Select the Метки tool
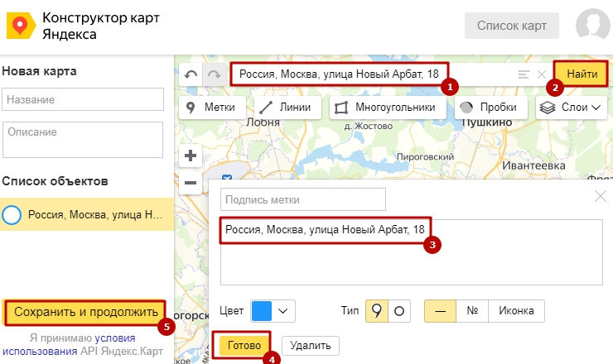The image size is (613, 364). tap(212, 107)
